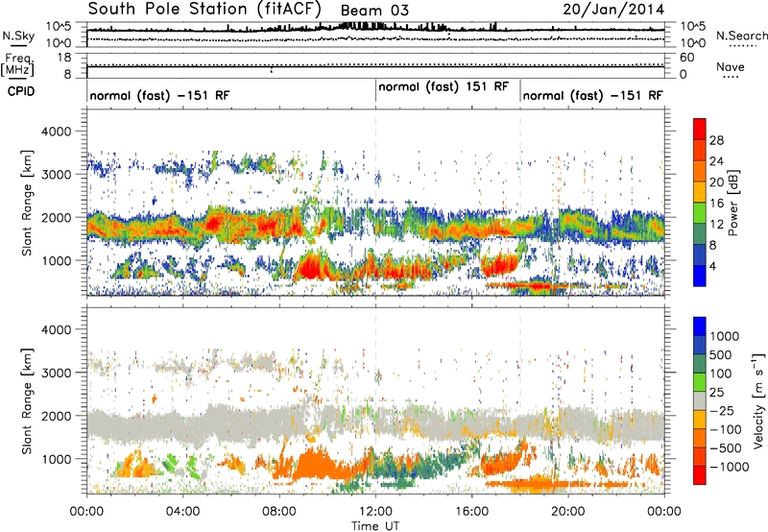This screenshot has height=532, width=768.
Task: Select 'Velocity [m s-1]' color bar title
Action: [x=759, y=400]
